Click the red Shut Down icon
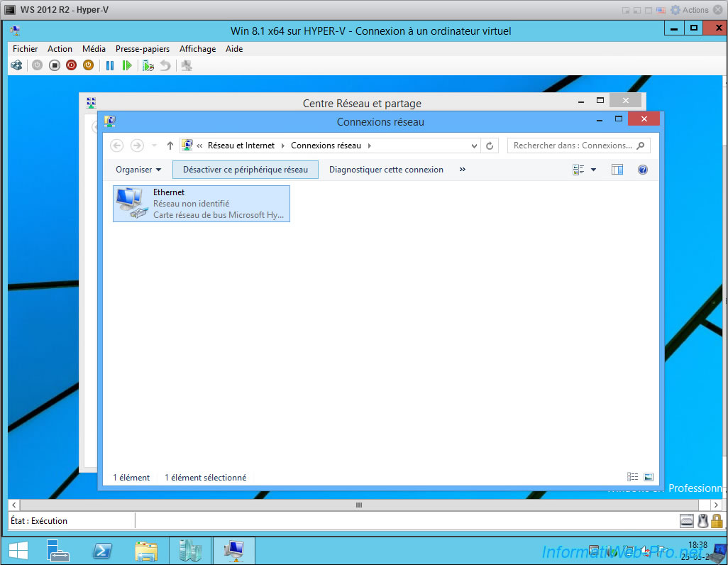 71,65
